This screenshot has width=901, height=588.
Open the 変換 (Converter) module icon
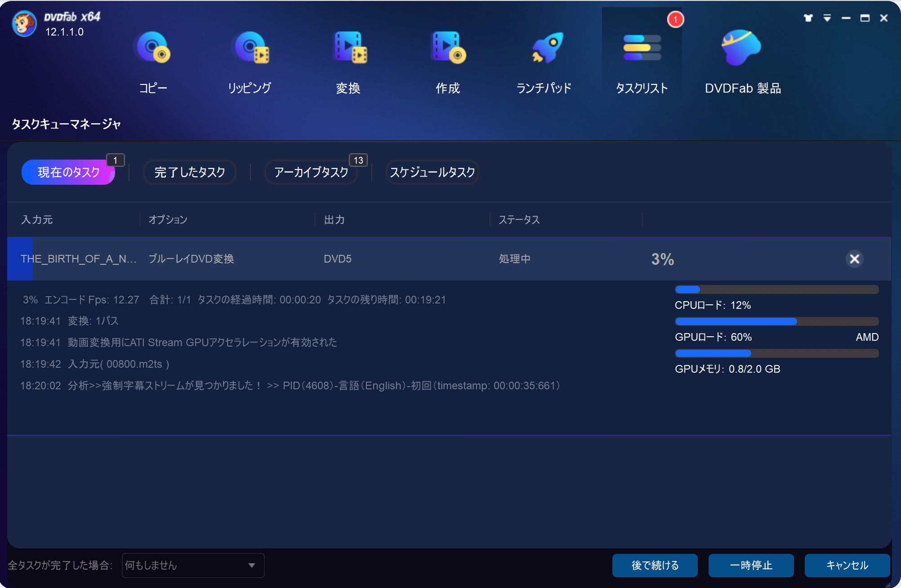point(349,48)
